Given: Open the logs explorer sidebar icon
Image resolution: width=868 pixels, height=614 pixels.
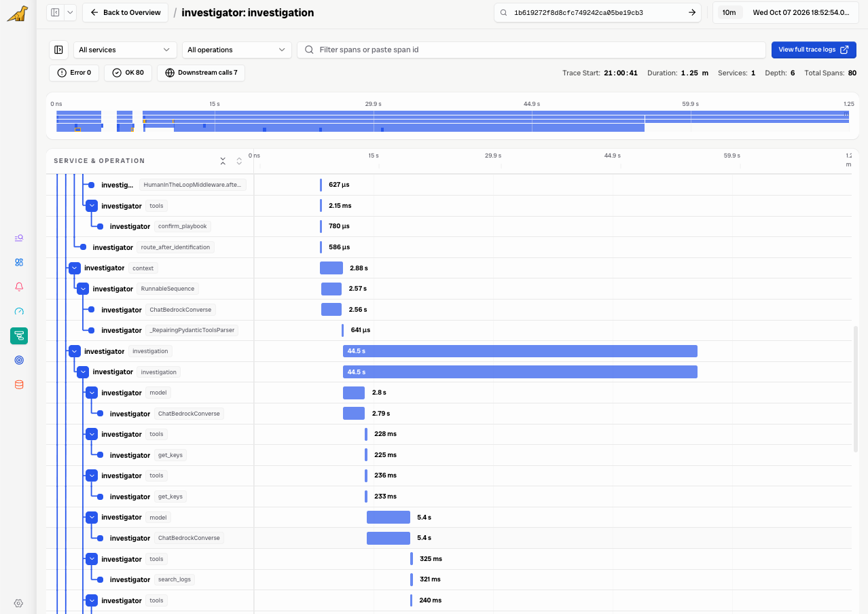Looking at the screenshot, I should [x=19, y=238].
